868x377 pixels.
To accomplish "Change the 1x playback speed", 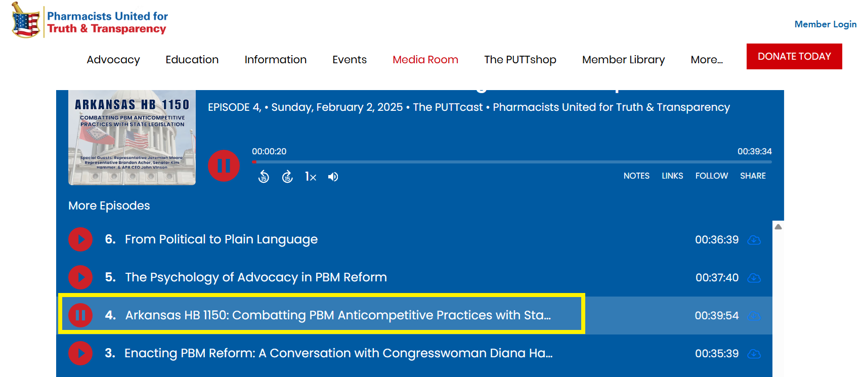I will (311, 177).
